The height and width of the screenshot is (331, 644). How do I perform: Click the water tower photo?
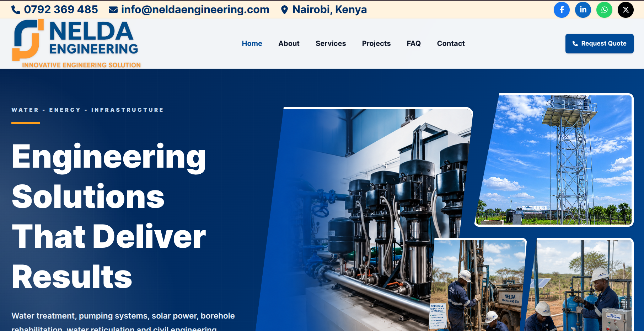point(554,160)
